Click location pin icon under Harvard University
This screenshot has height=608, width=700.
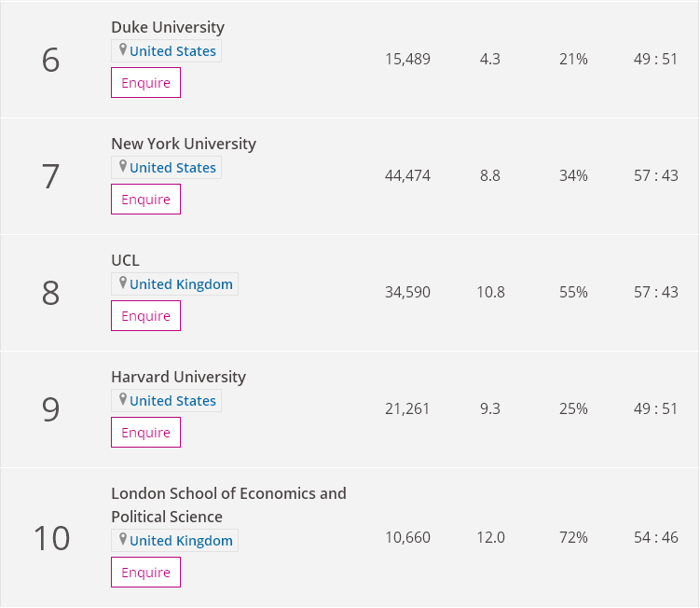coord(122,400)
